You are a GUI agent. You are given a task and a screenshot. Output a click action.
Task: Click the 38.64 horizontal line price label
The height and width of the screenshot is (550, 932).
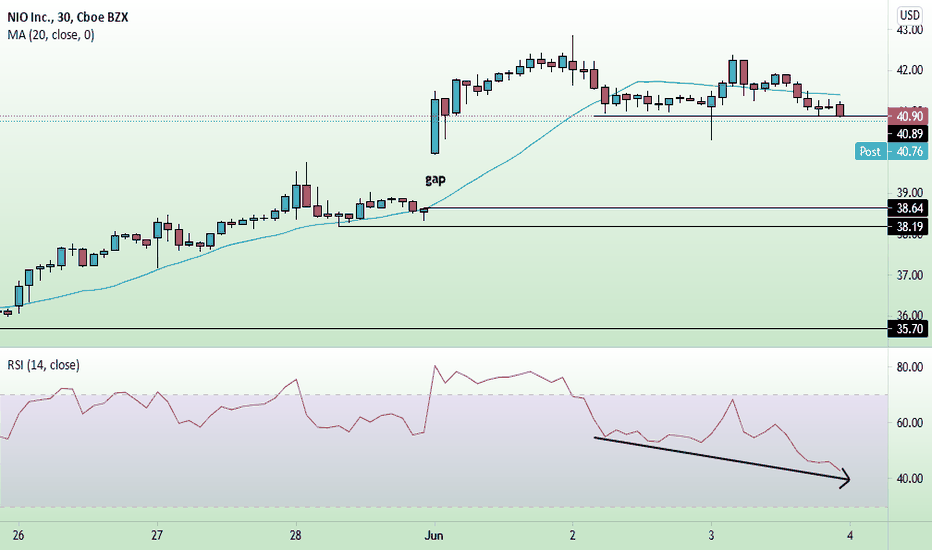(x=908, y=208)
